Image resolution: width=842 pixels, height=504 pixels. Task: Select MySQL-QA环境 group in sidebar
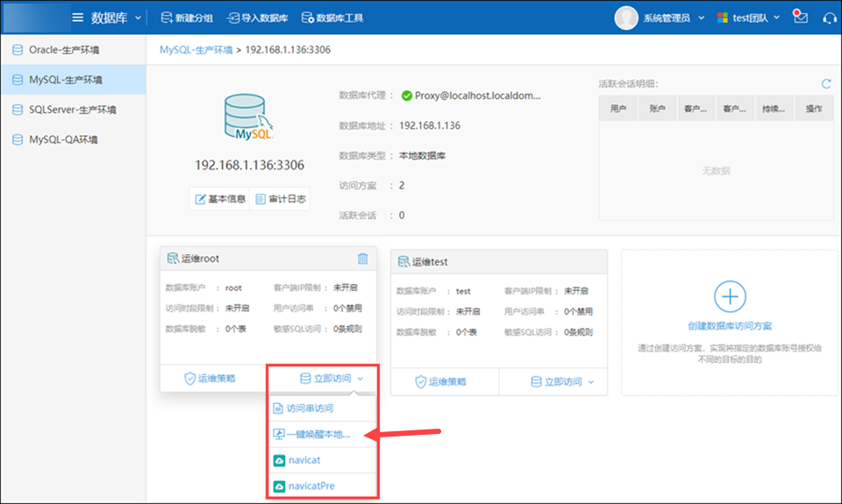click(x=73, y=139)
